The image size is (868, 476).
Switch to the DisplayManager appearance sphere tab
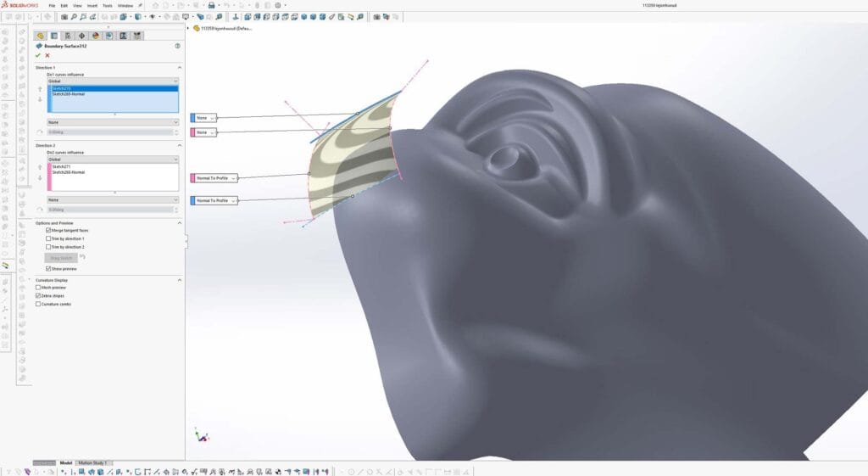pos(95,36)
